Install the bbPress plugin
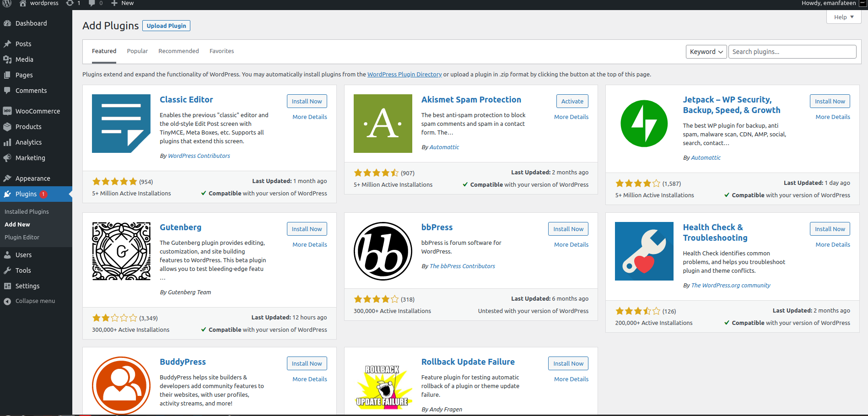The height and width of the screenshot is (416, 868). pyautogui.click(x=568, y=229)
